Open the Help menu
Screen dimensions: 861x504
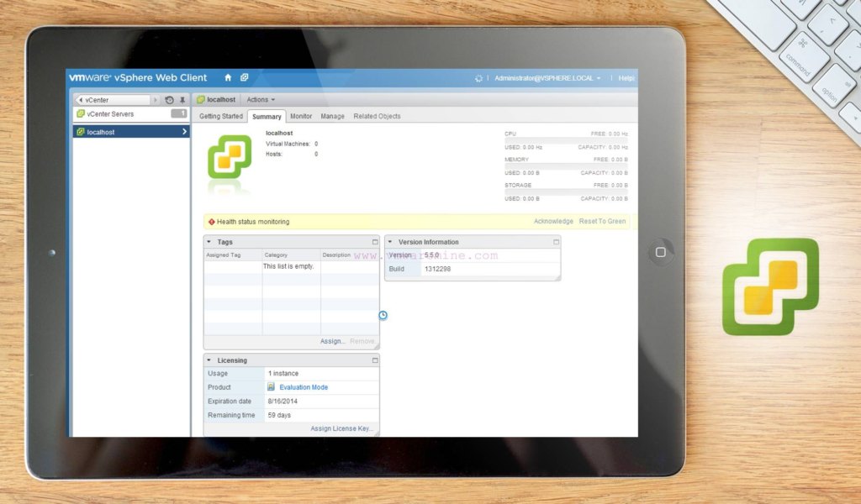point(626,78)
